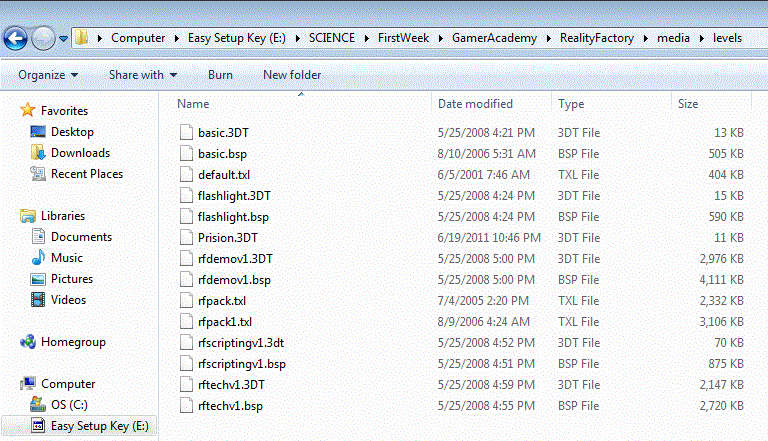Open the Downloads folder icon in Favorites
The height and width of the screenshot is (441, 768).
coord(39,153)
